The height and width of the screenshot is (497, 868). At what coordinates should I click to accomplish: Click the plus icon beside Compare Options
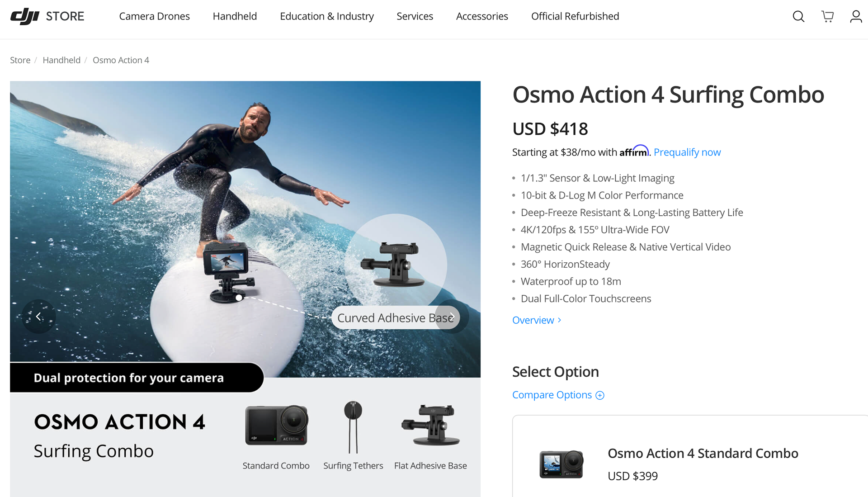pyautogui.click(x=600, y=395)
